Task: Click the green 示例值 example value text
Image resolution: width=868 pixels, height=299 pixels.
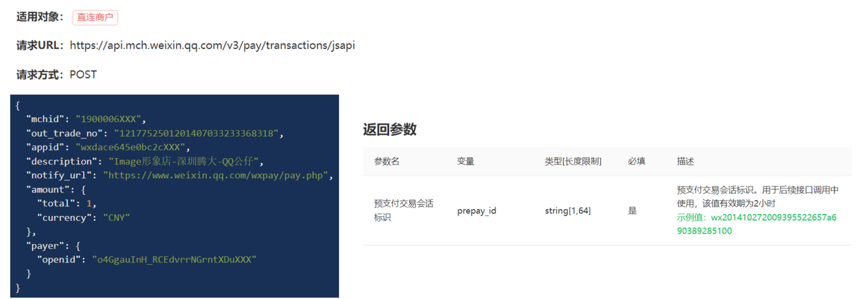Action: click(756, 224)
